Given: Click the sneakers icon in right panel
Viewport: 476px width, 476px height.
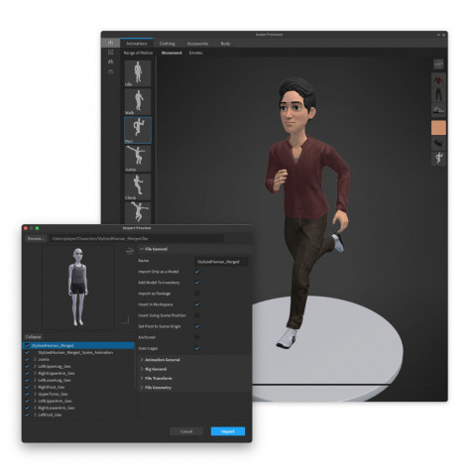Looking at the screenshot, I should 438,110.
